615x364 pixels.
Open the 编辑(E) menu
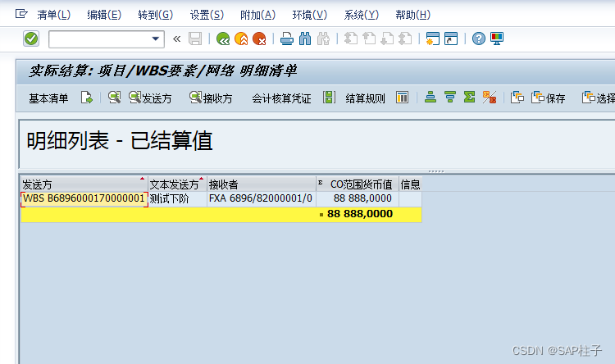point(104,15)
